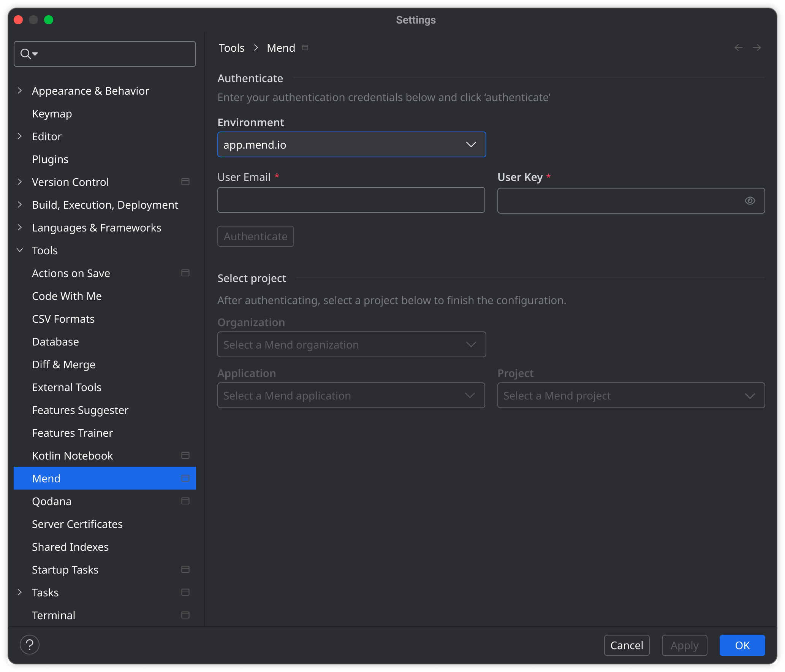The height and width of the screenshot is (672, 785).
Task: Click project icon on the Mend row
Action: pos(185,479)
